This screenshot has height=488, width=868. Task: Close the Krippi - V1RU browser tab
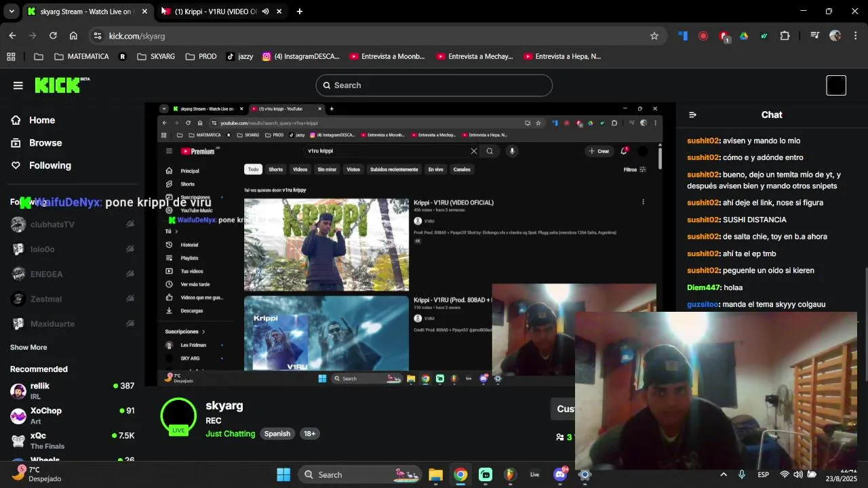(279, 12)
